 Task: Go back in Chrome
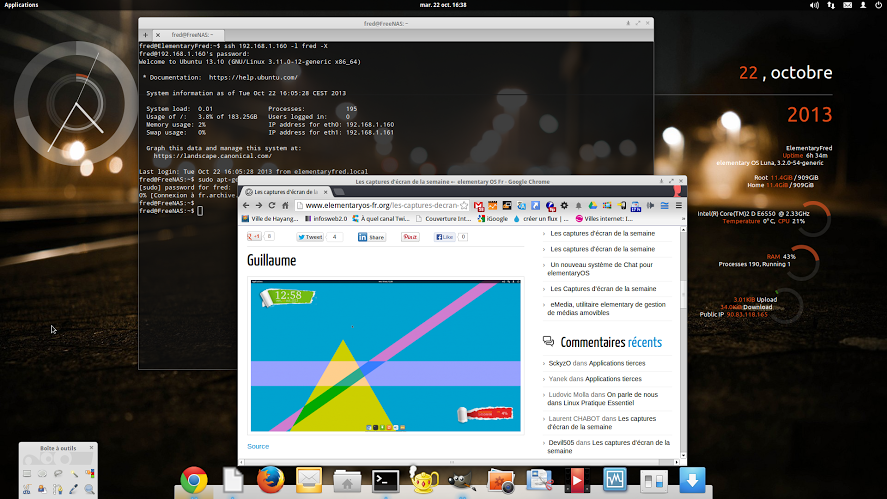(246, 205)
